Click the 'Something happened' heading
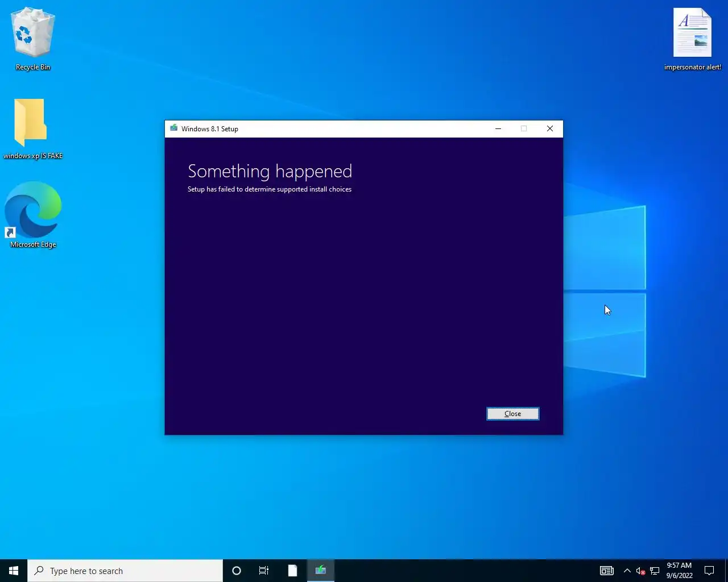The image size is (728, 582). tap(270, 171)
